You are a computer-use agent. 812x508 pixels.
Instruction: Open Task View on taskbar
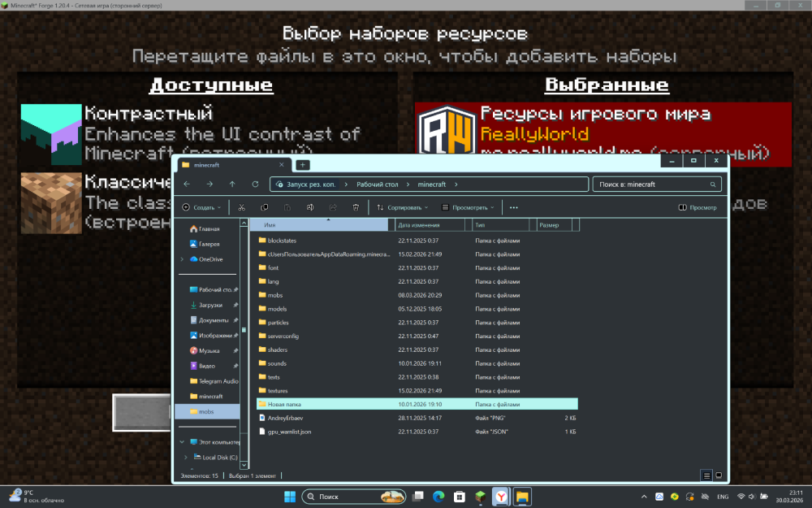tap(418, 497)
